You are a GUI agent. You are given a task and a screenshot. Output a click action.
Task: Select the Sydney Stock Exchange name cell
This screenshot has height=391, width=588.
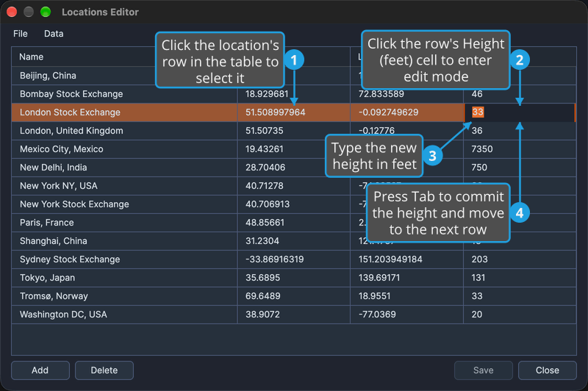coord(124,259)
